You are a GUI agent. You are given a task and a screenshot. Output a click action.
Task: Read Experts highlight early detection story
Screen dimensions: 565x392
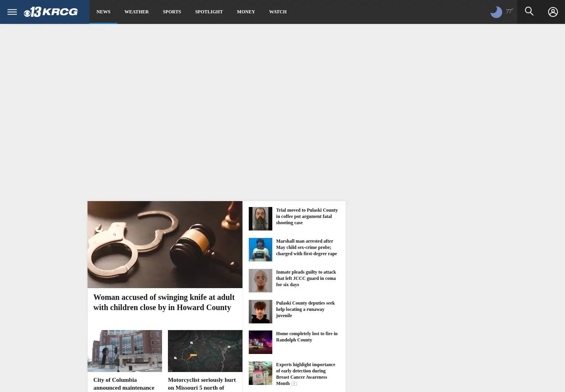coord(306,374)
